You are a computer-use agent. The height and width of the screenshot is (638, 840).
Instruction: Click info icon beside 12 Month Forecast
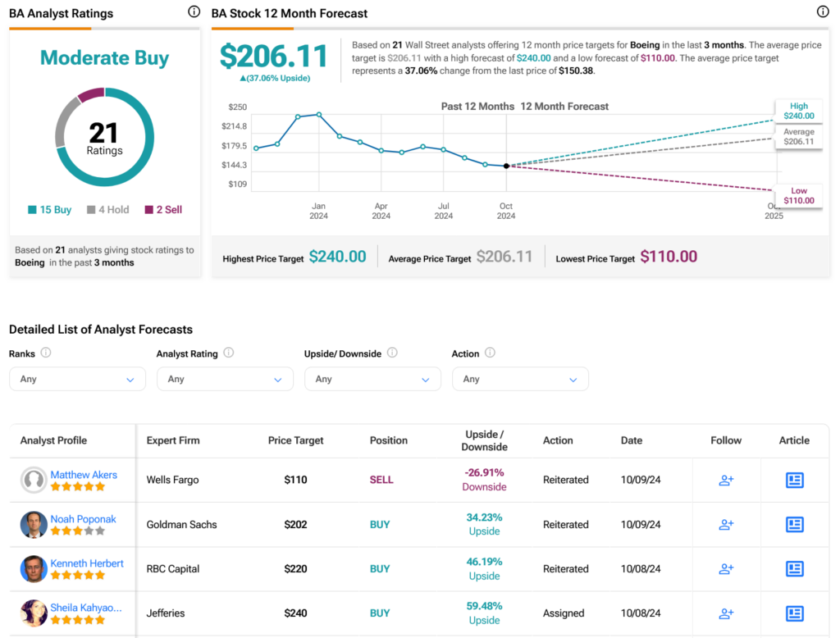point(822,11)
